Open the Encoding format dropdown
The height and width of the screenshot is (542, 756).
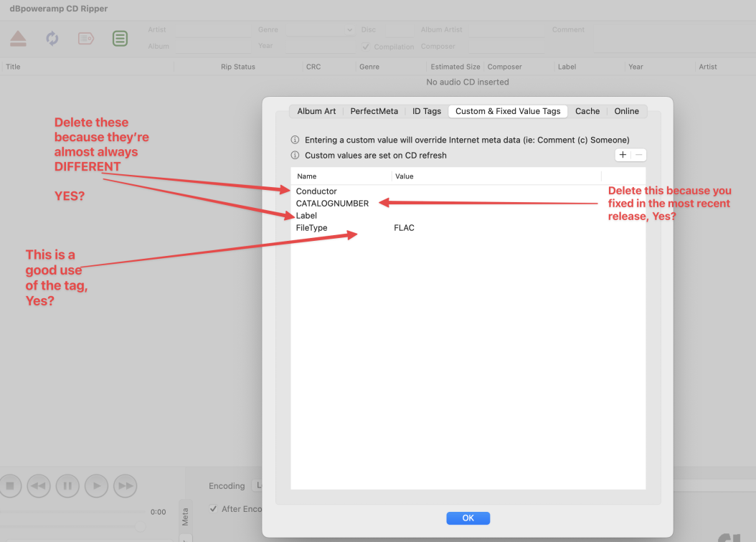point(257,485)
